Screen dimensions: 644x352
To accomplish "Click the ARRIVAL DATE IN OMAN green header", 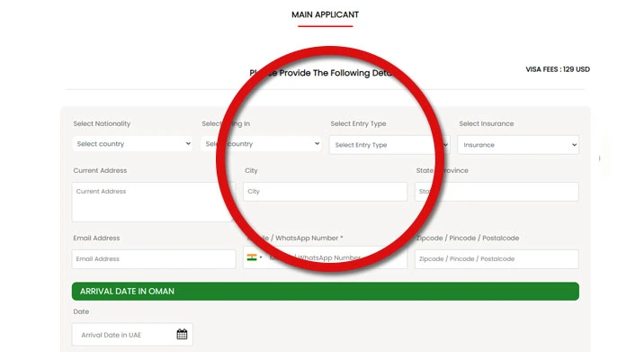I will [326, 291].
